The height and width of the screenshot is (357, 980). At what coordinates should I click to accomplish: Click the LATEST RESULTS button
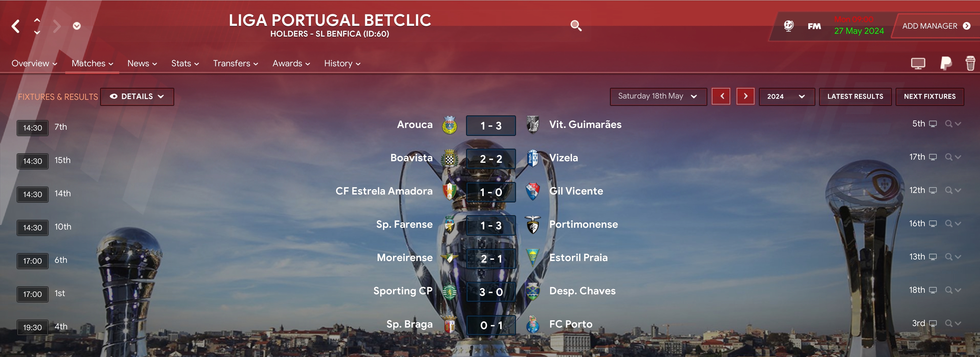point(855,96)
